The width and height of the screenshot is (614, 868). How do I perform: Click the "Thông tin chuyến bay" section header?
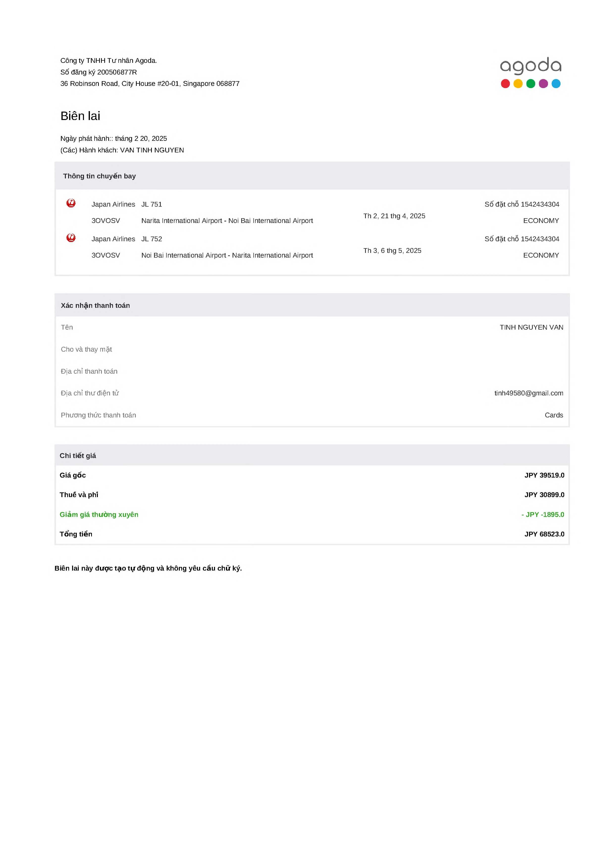(x=99, y=176)
